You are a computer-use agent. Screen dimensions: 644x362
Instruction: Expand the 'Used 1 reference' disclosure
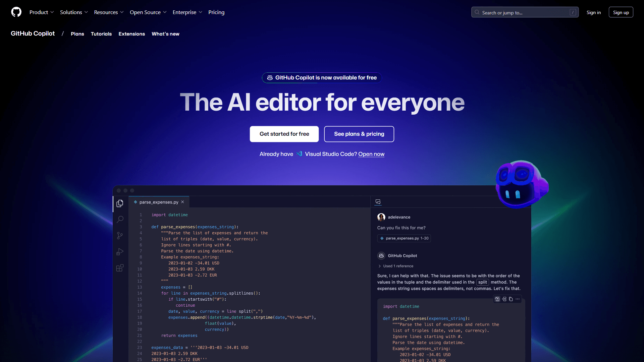(395, 266)
